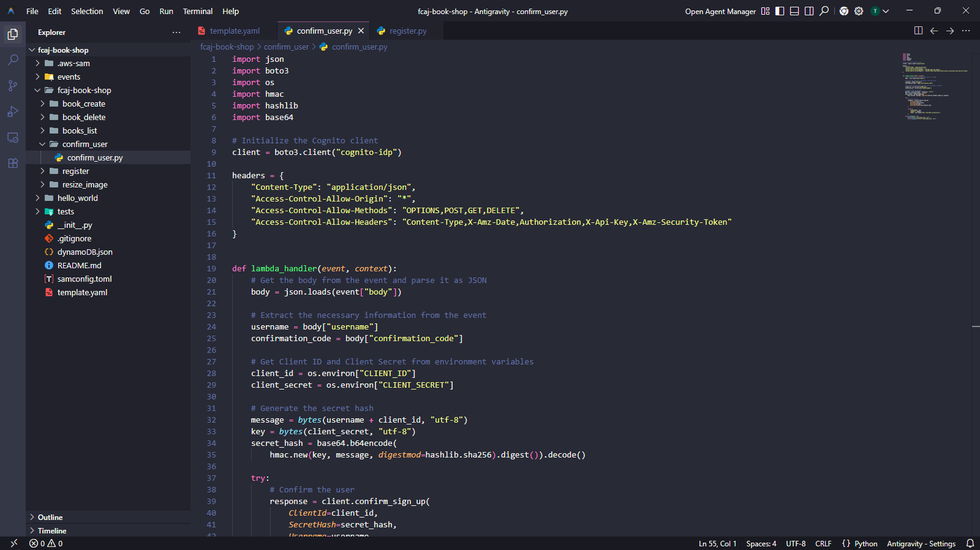Viewport: 980px width, 550px height.
Task: Open the Search view in activity bar
Action: click(13, 60)
